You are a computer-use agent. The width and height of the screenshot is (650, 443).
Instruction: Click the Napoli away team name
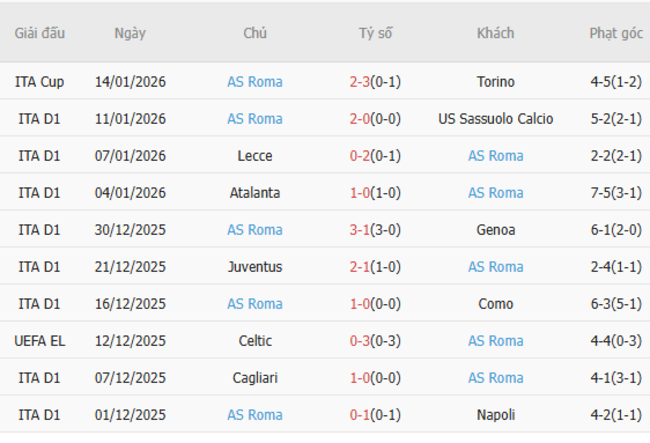pyautogui.click(x=496, y=415)
